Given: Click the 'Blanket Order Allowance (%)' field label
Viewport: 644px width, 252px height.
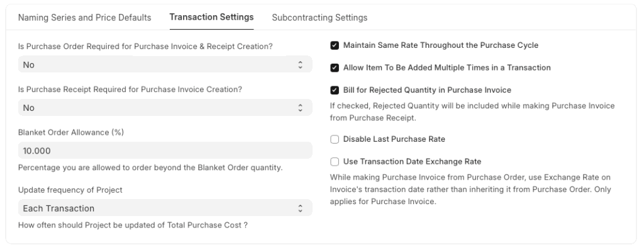Looking at the screenshot, I should 69,132.
